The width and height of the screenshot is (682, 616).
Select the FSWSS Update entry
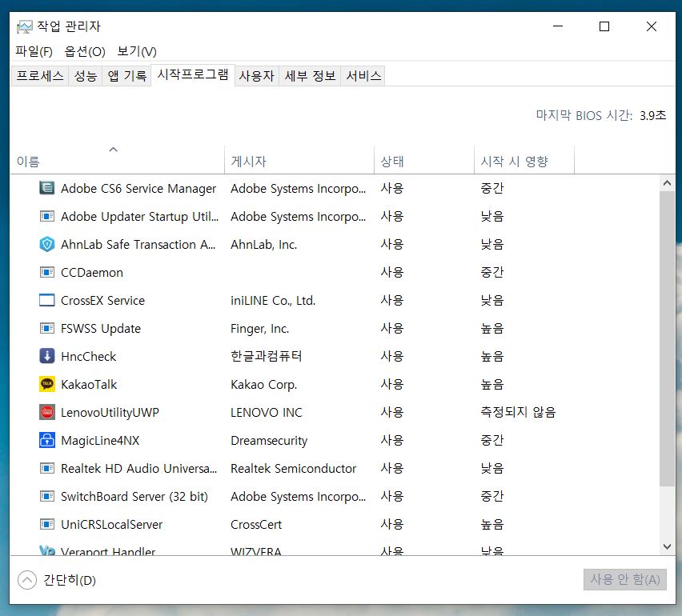coord(101,328)
